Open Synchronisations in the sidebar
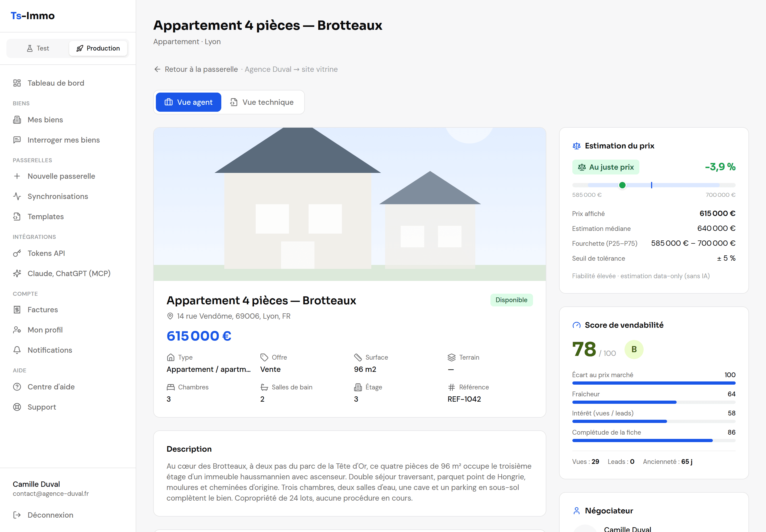This screenshot has width=766, height=532. point(68,196)
